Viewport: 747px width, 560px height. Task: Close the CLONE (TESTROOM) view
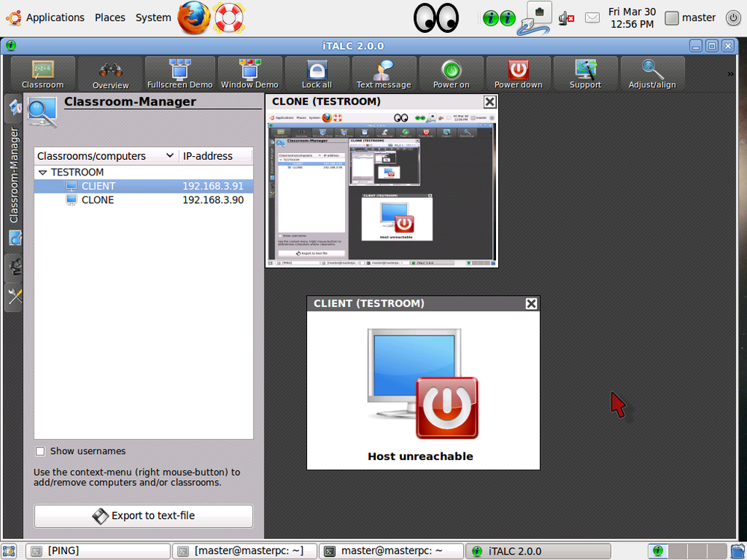[x=490, y=102]
